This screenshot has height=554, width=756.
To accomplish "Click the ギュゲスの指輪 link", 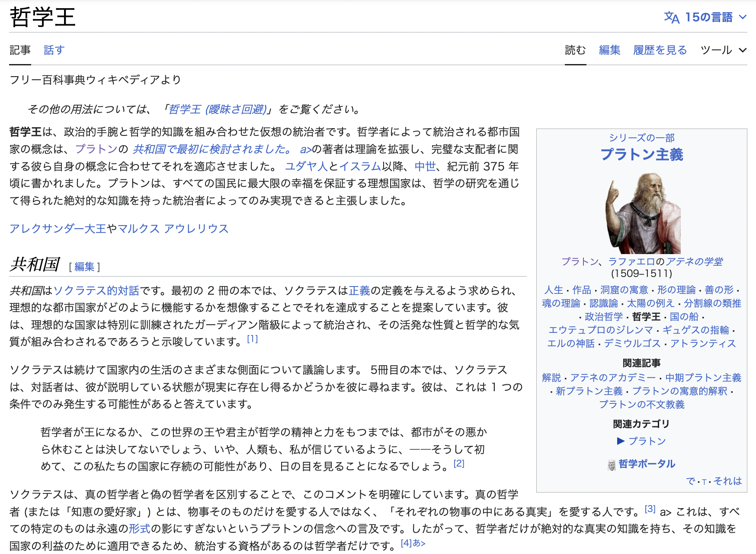I will pyautogui.click(x=696, y=330).
